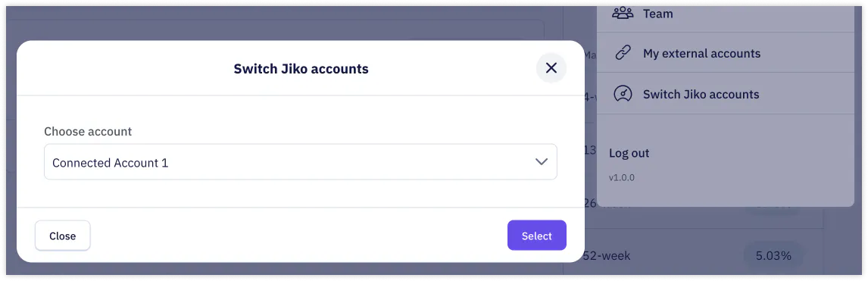Click the gauge icon beside Switch Jiko accounts

pyautogui.click(x=623, y=94)
